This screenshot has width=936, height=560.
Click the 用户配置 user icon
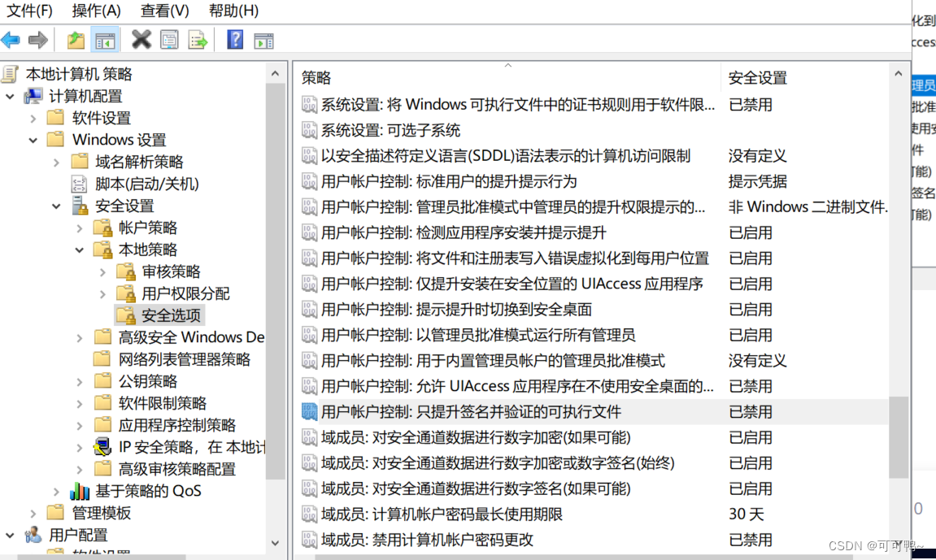pos(33,535)
